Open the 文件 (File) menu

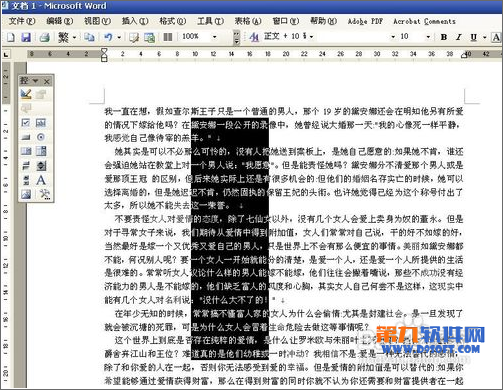click(21, 21)
